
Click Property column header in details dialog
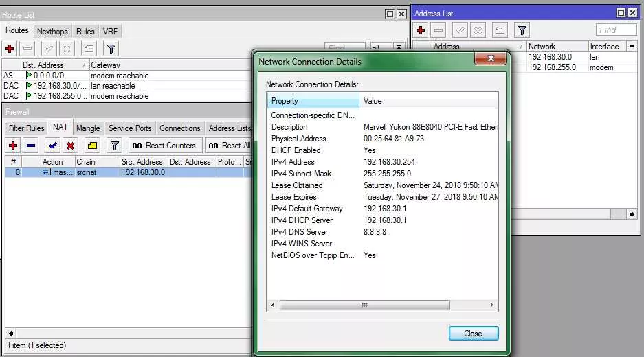tap(313, 100)
